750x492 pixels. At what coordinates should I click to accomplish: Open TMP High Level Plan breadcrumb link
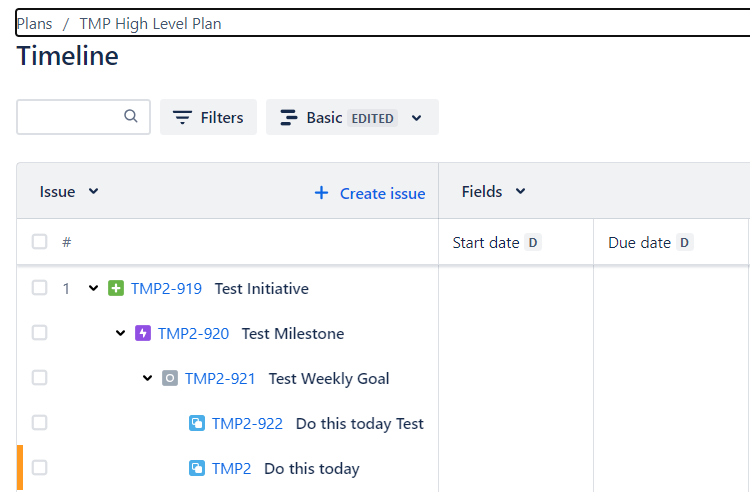[x=150, y=23]
